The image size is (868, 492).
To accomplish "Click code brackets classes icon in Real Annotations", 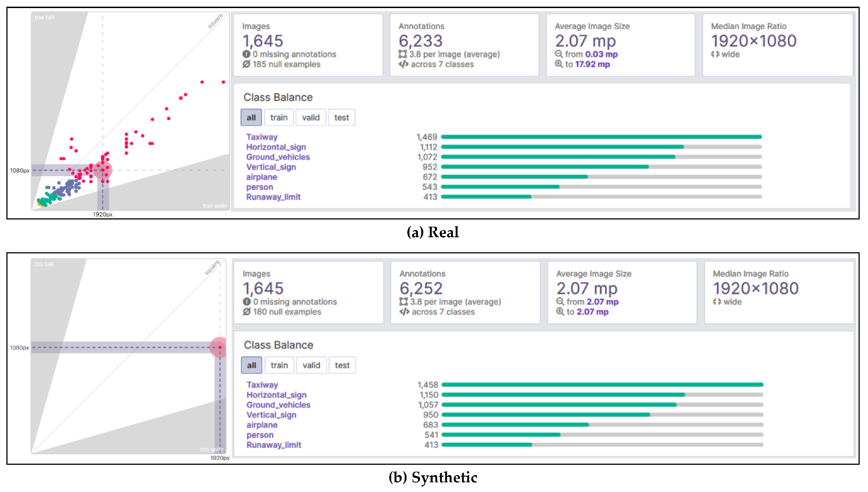I will (x=403, y=64).
